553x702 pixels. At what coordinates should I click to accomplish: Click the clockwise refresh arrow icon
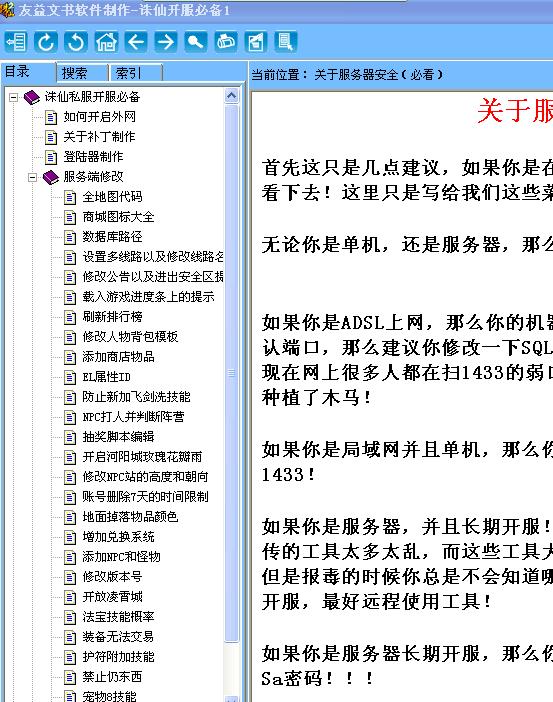46,42
